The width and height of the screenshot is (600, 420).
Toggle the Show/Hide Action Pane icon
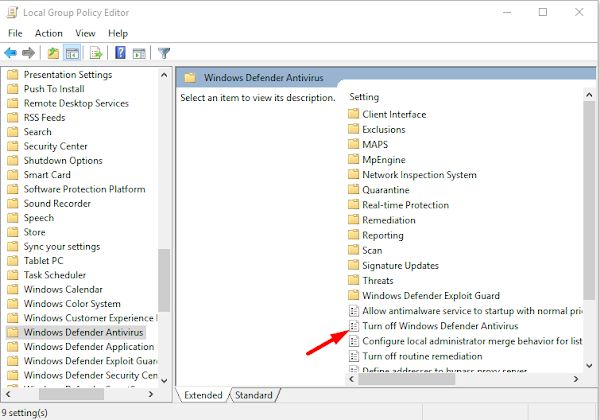click(x=139, y=53)
